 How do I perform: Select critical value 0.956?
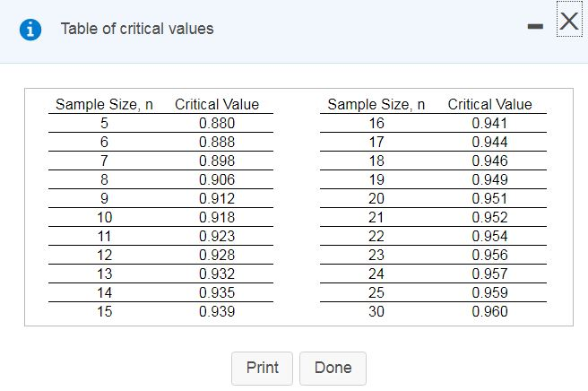coord(489,255)
